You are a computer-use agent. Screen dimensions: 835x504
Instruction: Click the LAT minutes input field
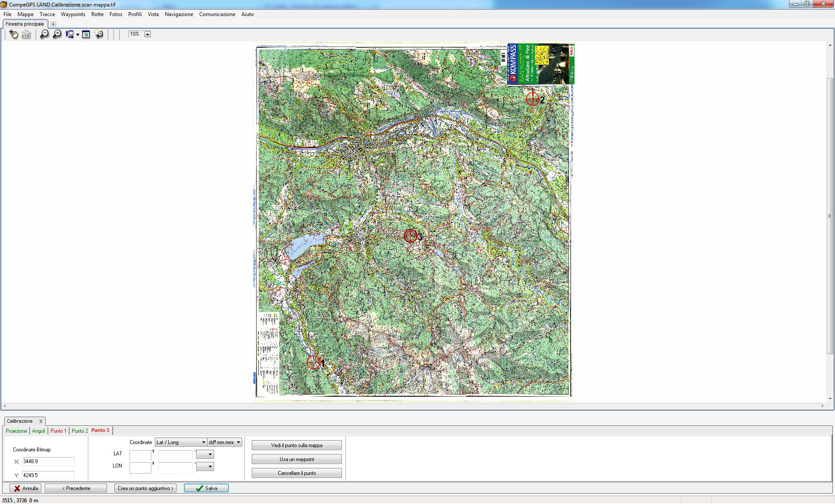click(x=176, y=455)
